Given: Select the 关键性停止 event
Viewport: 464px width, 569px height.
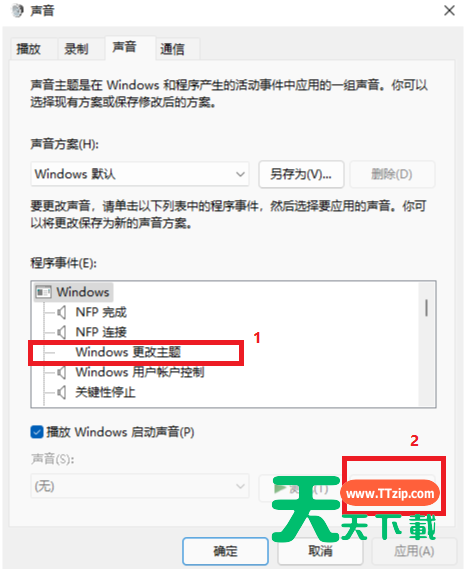Looking at the screenshot, I should tap(105, 392).
